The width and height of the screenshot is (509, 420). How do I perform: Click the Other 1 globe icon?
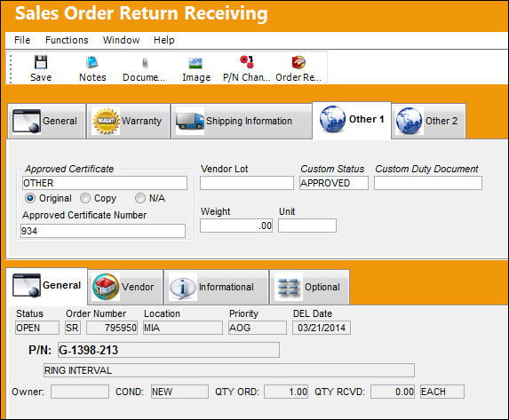coord(332,119)
